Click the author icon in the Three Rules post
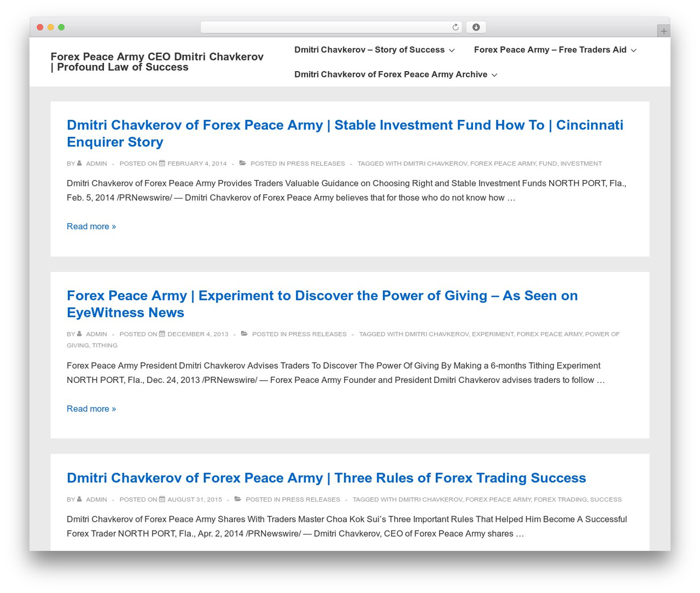The image size is (700, 593). click(x=79, y=499)
